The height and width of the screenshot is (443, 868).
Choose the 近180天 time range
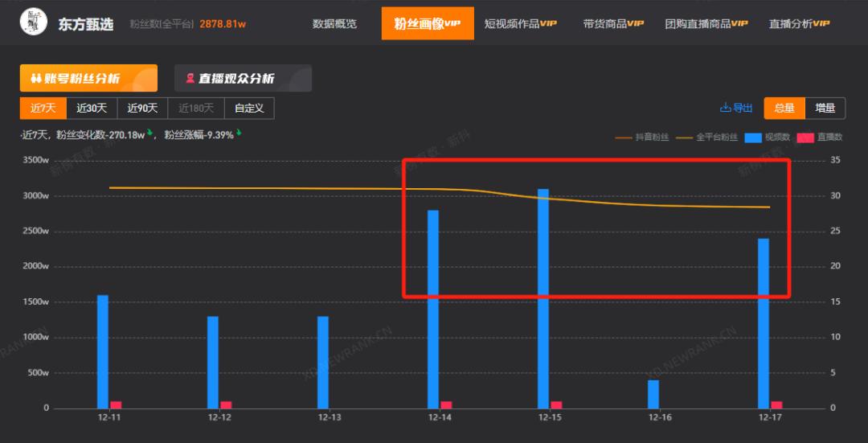point(196,108)
